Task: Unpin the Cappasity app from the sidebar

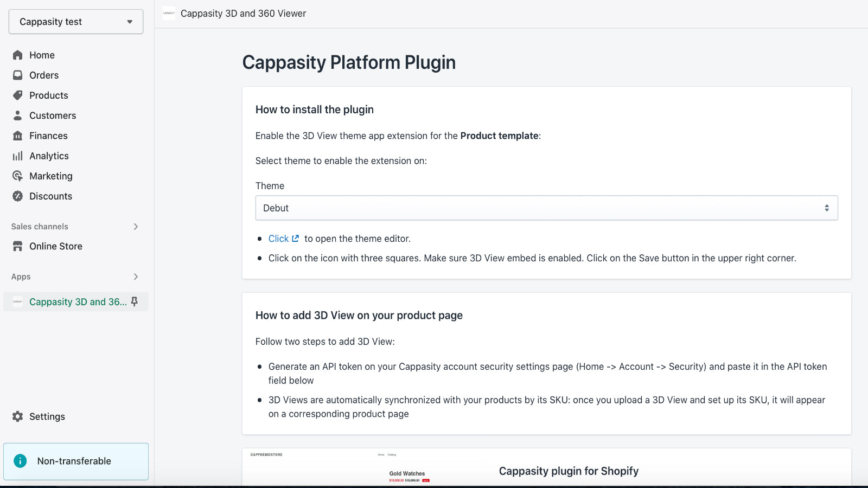Action: (134, 302)
